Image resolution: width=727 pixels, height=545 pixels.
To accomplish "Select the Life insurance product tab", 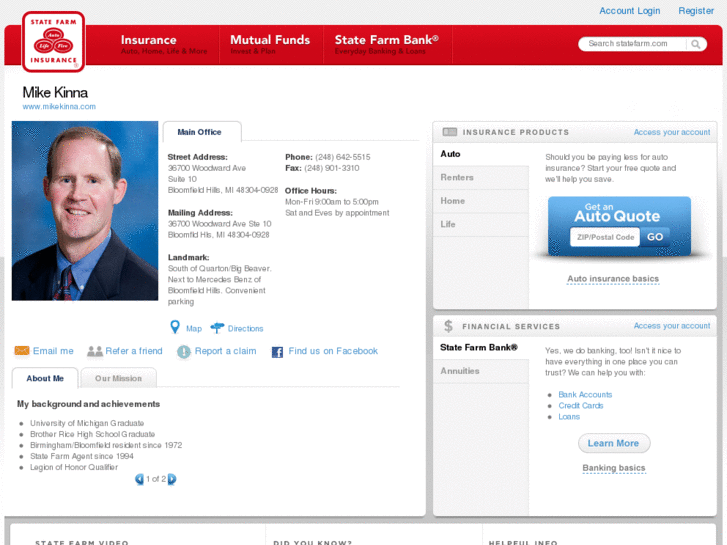I will click(x=481, y=224).
